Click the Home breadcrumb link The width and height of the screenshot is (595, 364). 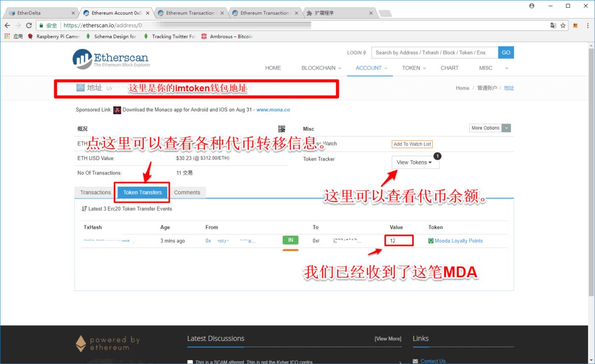[463, 88]
